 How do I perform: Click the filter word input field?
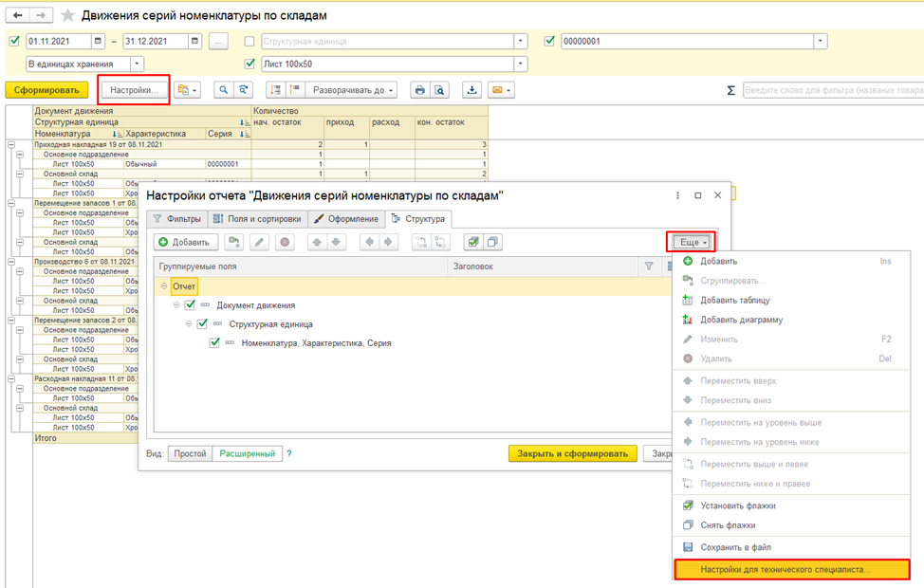(x=833, y=90)
